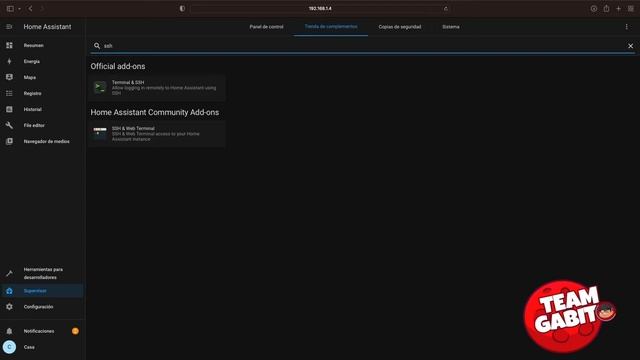Click Home Assistant Community Add-ons heading
640x360 pixels.
pos(155,112)
